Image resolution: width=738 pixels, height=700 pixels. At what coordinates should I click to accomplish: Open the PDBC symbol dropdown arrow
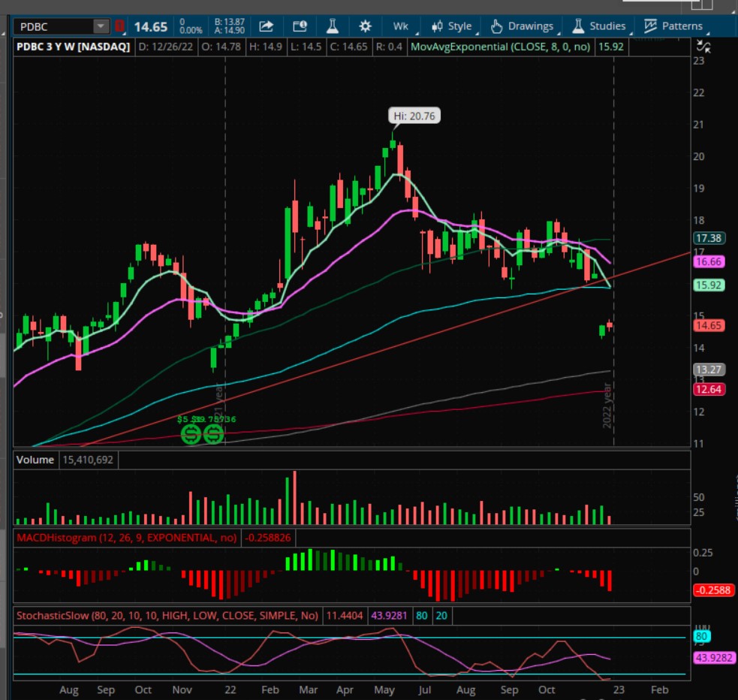point(101,27)
